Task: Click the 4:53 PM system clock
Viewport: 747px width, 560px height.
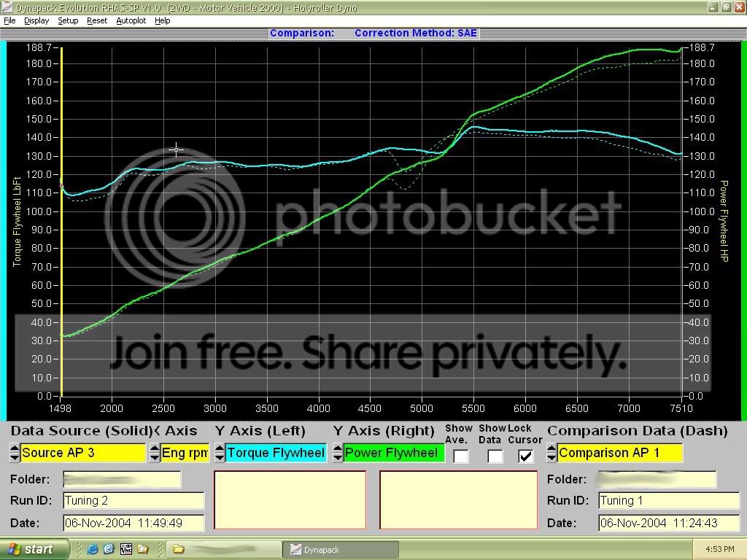Action: (x=719, y=549)
